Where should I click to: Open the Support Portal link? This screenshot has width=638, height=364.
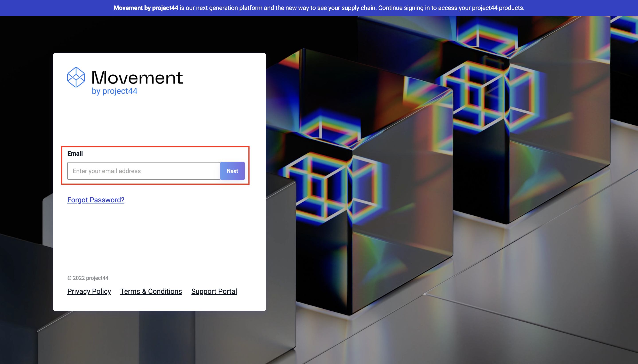point(214,292)
